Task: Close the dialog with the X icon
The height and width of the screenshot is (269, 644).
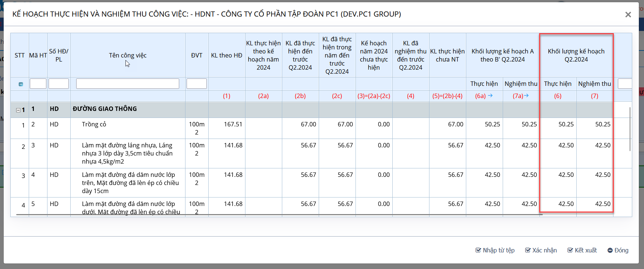Action: pos(628,15)
